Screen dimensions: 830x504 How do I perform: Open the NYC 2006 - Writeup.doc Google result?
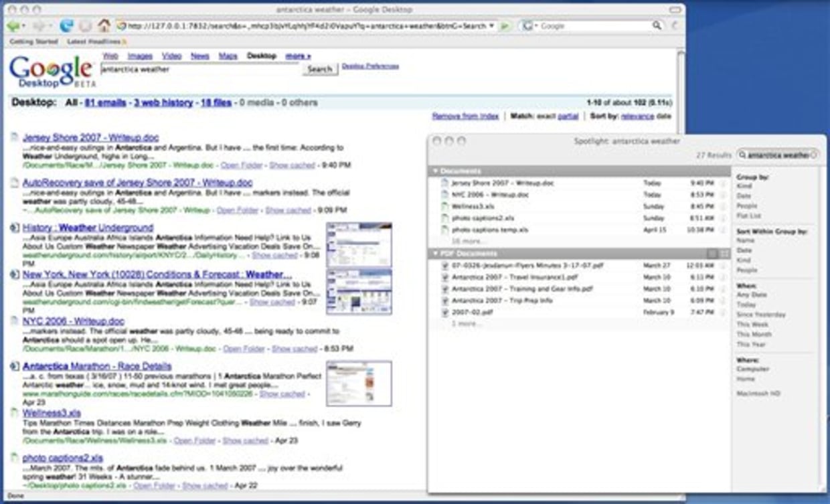(x=74, y=321)
